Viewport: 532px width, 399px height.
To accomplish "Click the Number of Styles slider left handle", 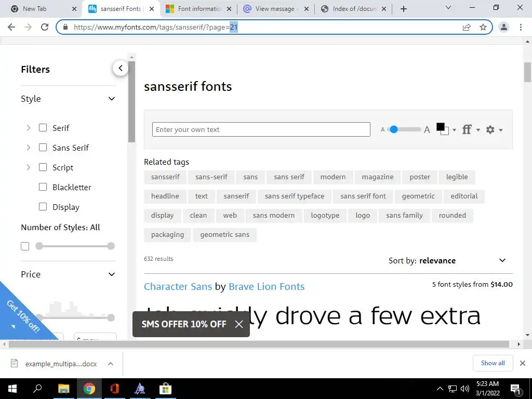I will [39, 246].
